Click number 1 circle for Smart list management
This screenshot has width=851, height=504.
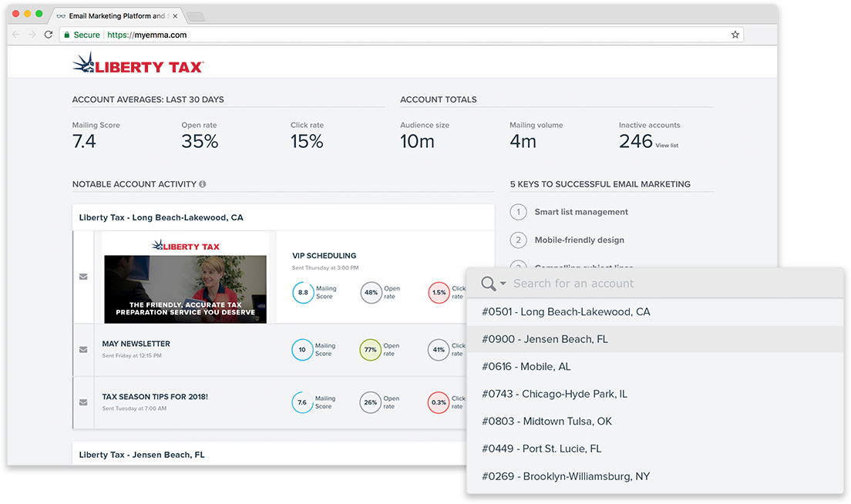coord(518,212)
